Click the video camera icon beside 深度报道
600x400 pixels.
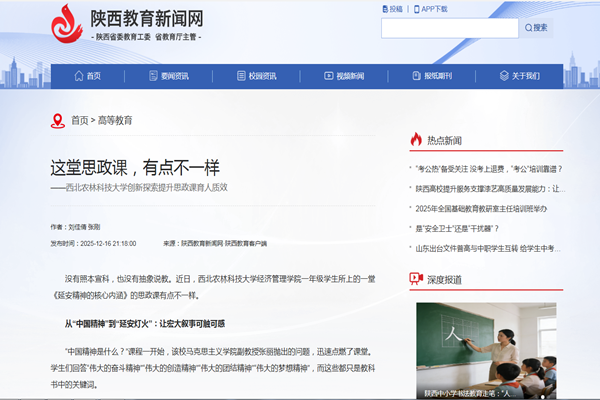pyautogui.click(x=416, y=279)
